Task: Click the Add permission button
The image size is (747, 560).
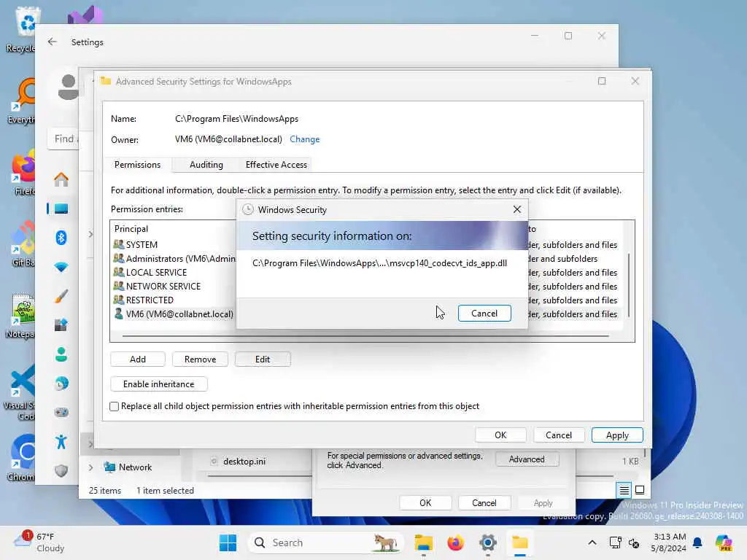Action: 138,359
